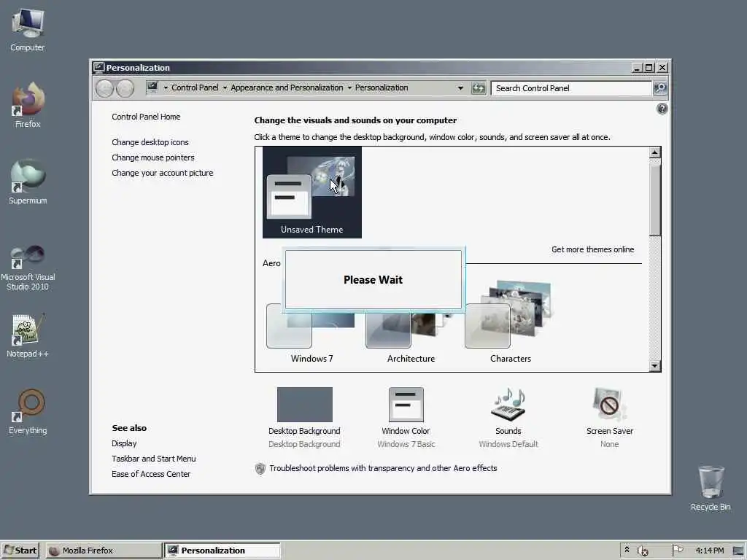Open the Everything desktop shortcut

[28, 412]
